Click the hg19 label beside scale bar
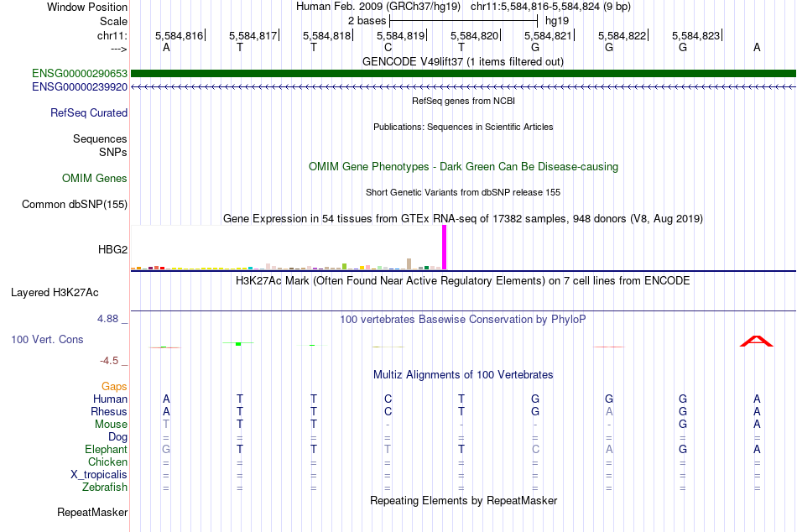Viewport: 797px width, 532px height. 557,21
